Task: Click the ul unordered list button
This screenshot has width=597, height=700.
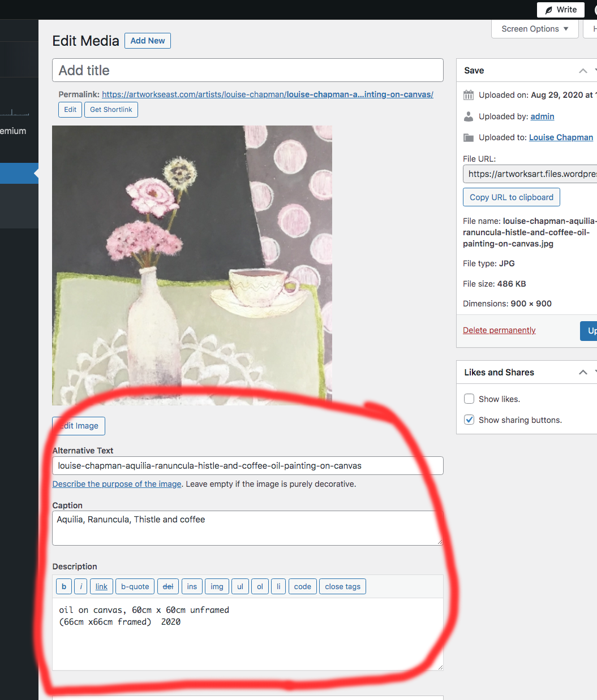Action: (240, 586)
